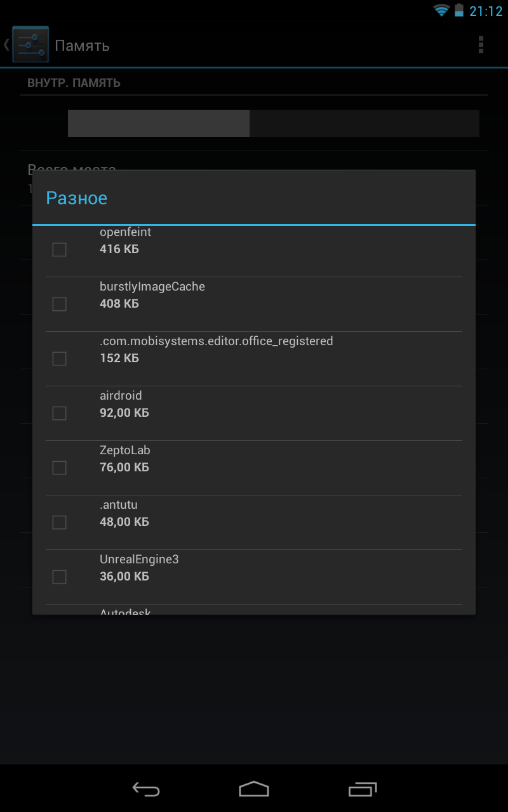The width and height of the screenshot is (508, 812).
Task: Open the recent apps navigation button
Action: (x=363, y=789)
